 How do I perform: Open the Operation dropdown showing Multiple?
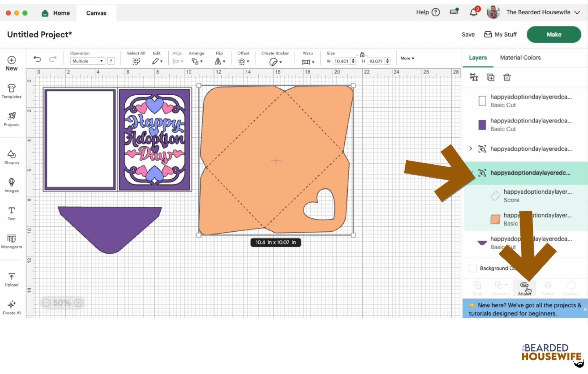coord(87,61)
